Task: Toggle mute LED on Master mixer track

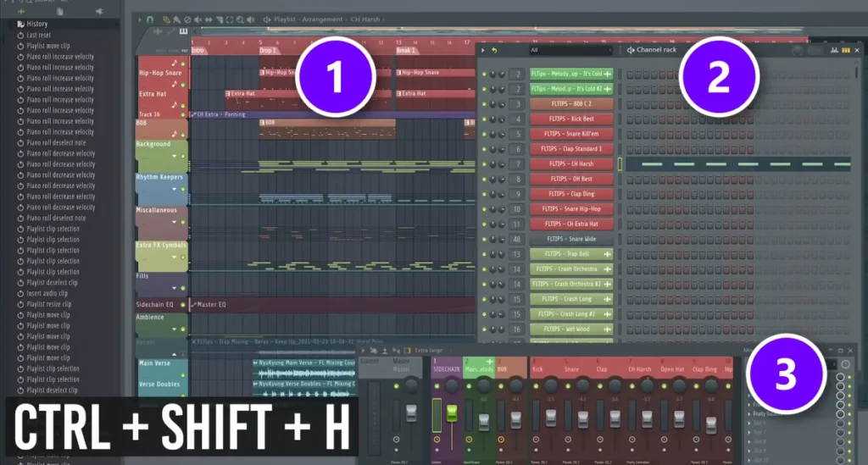Action: 396,386
